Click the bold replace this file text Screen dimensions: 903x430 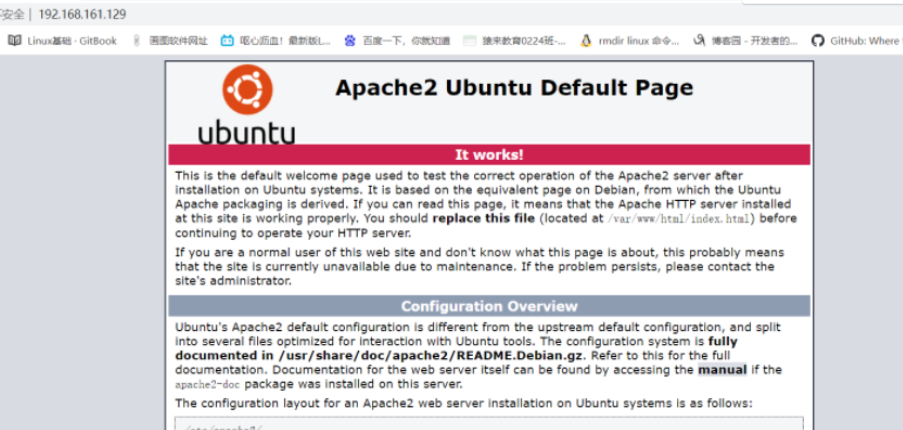coord(484,219)
